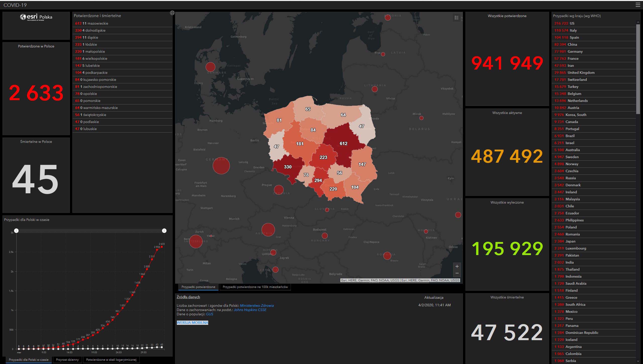Open Ministerstwo Zdrowia link
Image resolution: width=643 pixels, height=364 pixels.
[257, 306]
